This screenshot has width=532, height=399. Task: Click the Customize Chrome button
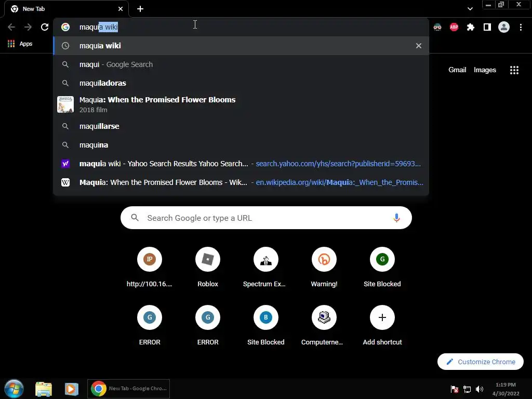(481, 362)
